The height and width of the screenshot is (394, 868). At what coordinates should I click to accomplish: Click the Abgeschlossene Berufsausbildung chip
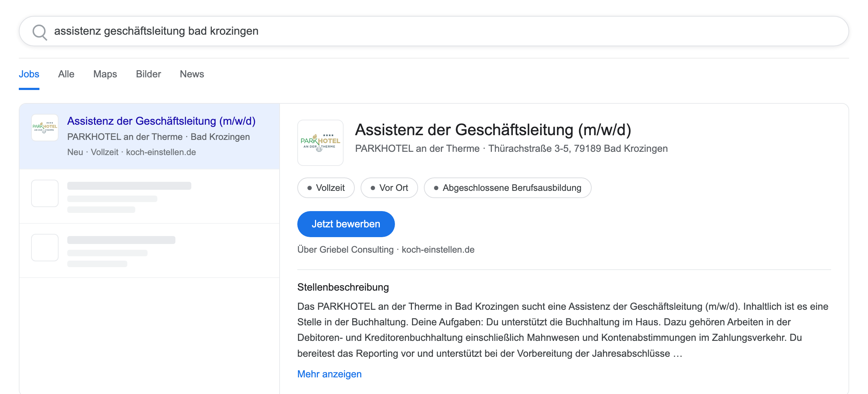coord(507,188)
